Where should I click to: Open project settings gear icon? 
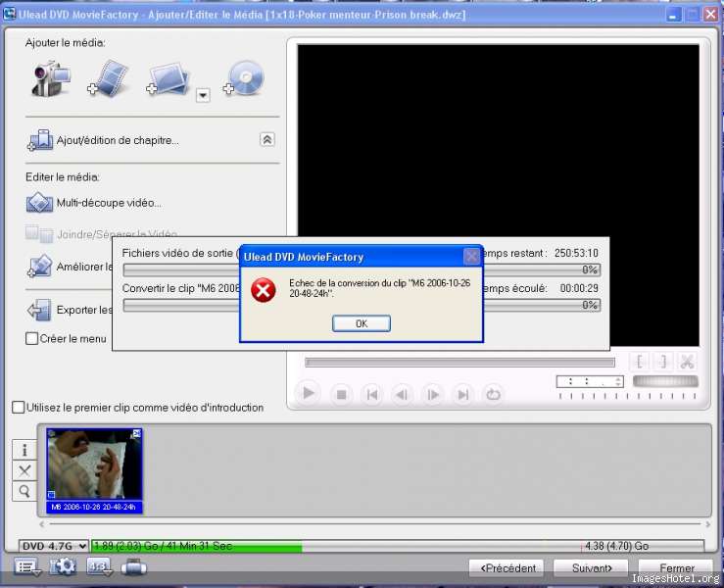63,566
